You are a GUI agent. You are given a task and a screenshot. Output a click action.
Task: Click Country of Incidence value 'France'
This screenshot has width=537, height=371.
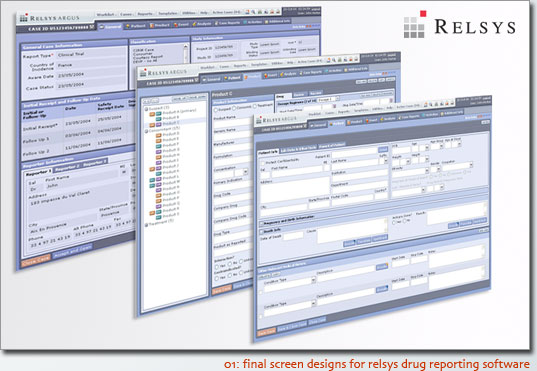pyautogui.click(x=65, y=65)
